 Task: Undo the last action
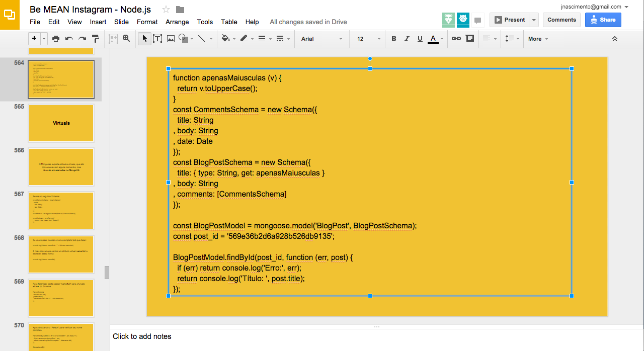69,39
